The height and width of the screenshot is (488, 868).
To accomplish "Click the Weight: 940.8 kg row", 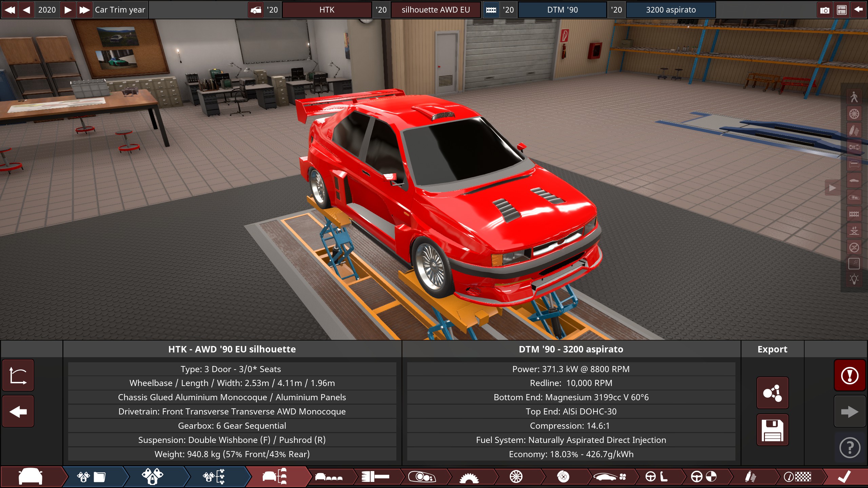I will (x=232, y=454).
